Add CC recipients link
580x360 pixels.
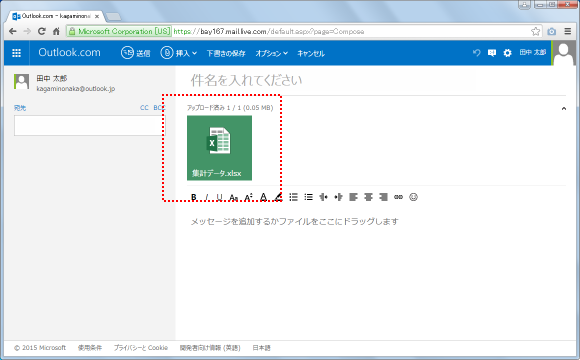click(144, 108)
